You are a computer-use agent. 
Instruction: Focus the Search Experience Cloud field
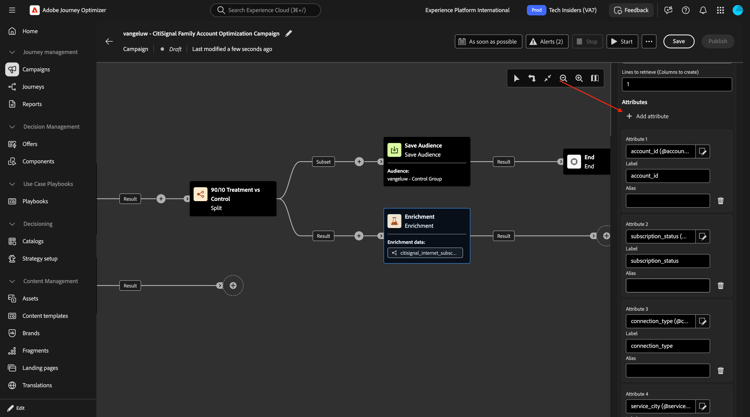pos(265,10)
